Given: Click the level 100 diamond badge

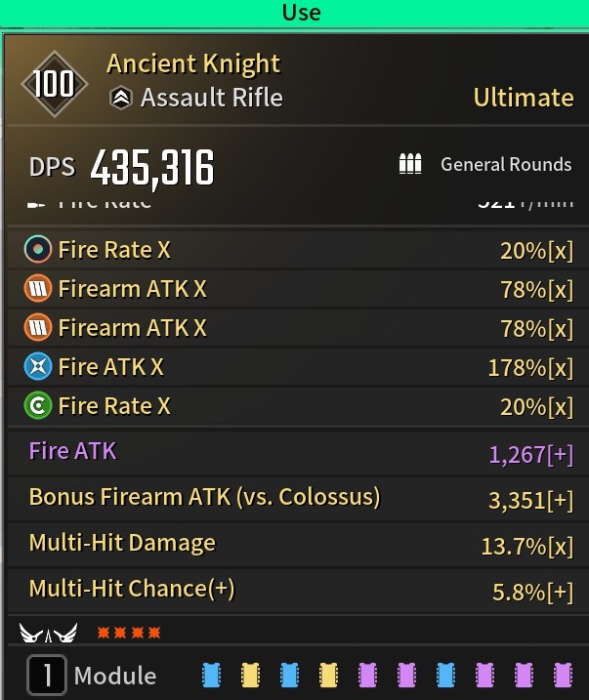Looking at the screenshot, I should (x=55, y=84).
